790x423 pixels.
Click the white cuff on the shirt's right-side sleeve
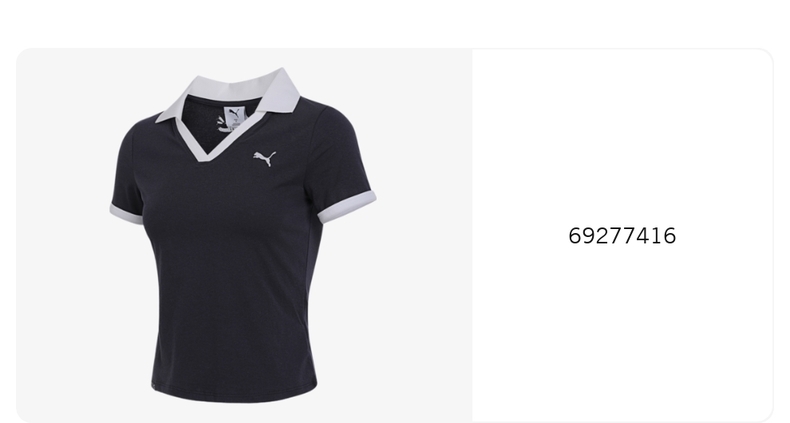click(348, 206)
